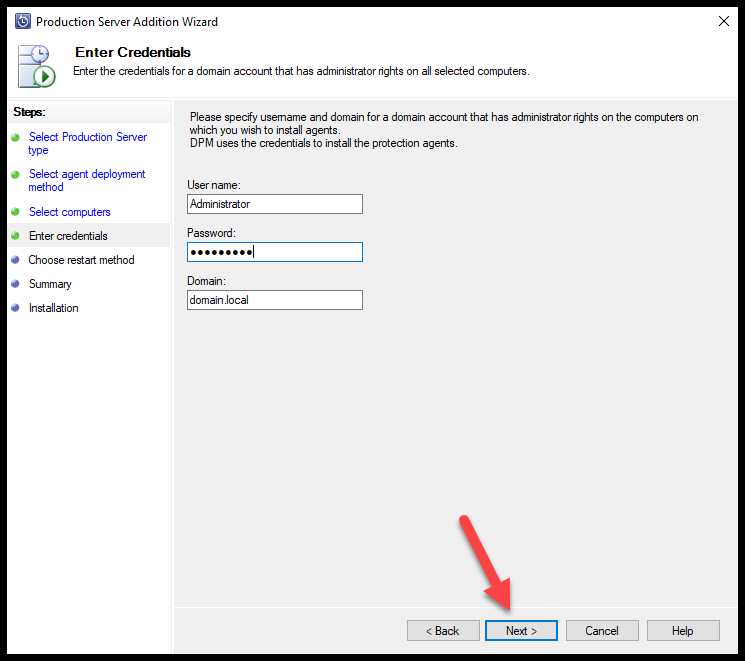Image resolution: width=745 pixels, height=661 pixels.
Task: Click the Next > button
Action: tap(521, 631)
